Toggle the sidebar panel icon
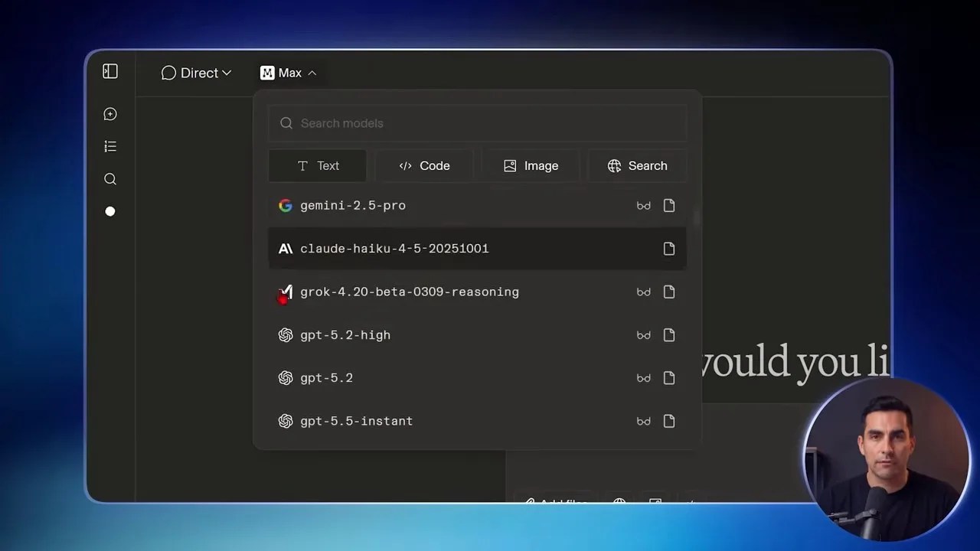 click(110, 71)
